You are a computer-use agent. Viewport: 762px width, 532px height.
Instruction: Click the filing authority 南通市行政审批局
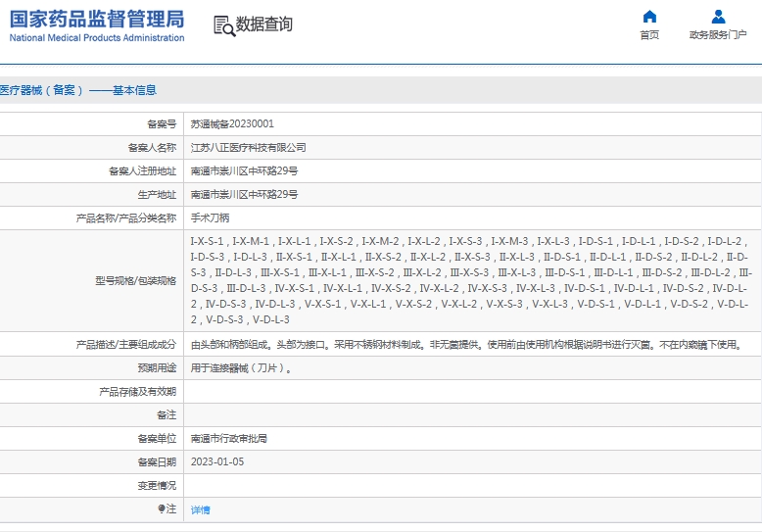click(229, 439)
